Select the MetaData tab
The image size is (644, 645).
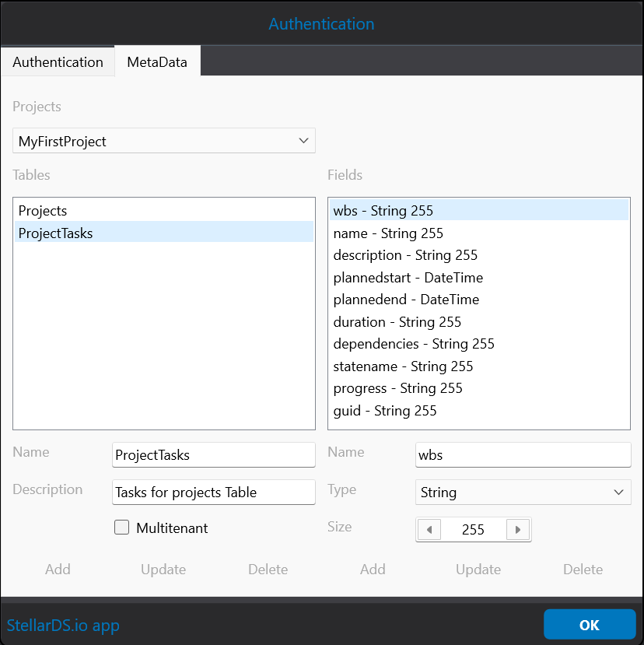(x=157, y=62)
